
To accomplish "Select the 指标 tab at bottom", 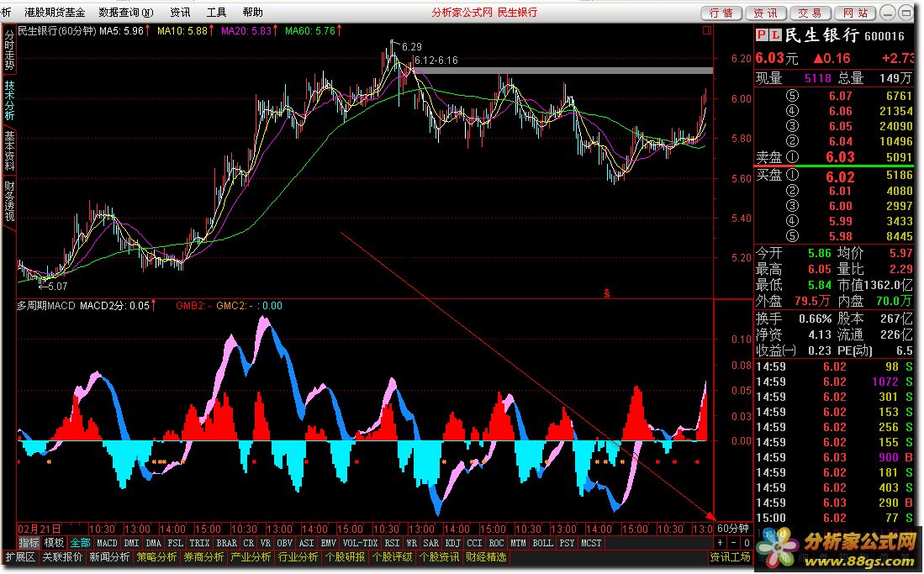I will coord(29,543).
